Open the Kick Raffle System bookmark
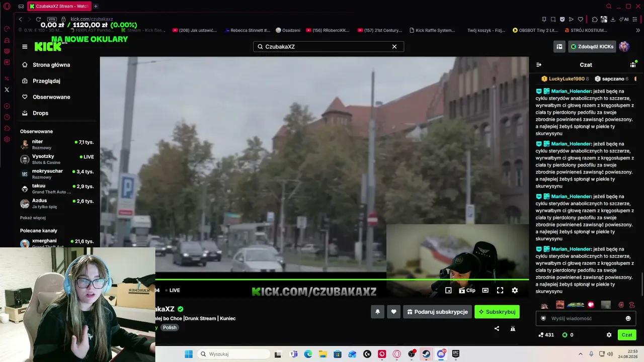The width and height of the screenshot is (644, 362). [x=432, y=30]
